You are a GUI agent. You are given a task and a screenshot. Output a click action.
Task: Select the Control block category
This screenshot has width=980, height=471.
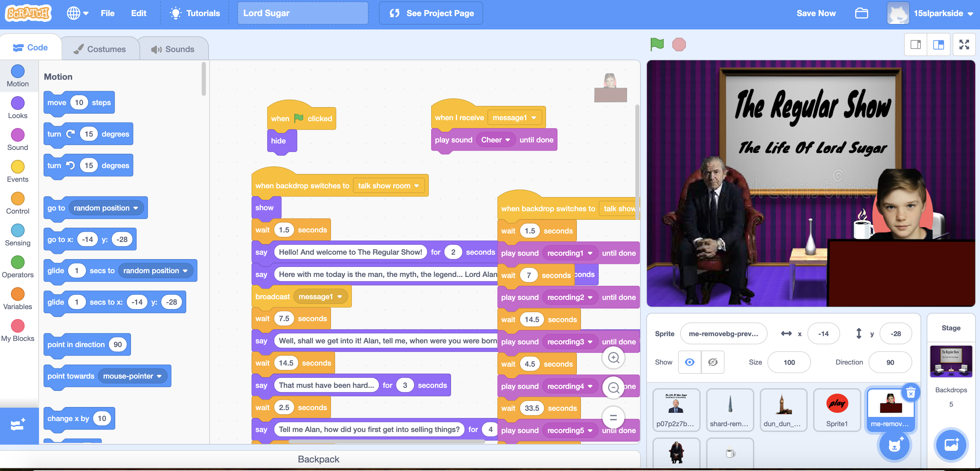pyautogui.click(x=18, y=204)
